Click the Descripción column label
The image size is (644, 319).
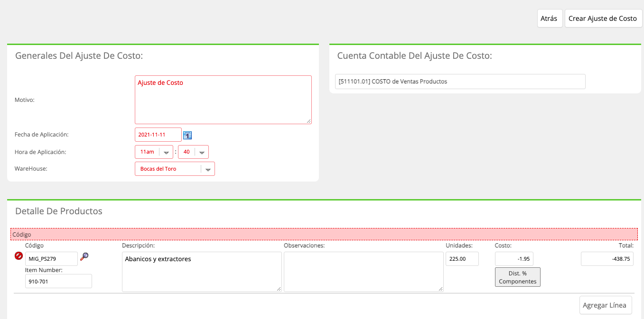click(139, 246)
